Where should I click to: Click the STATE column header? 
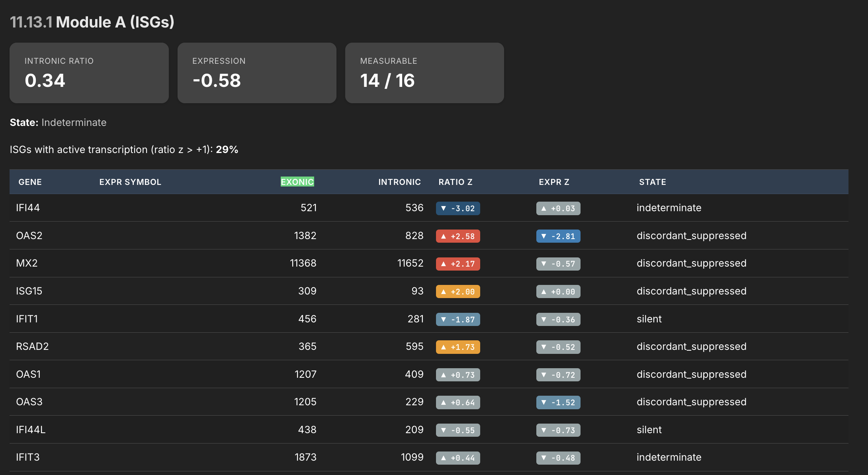pos(652,182)
